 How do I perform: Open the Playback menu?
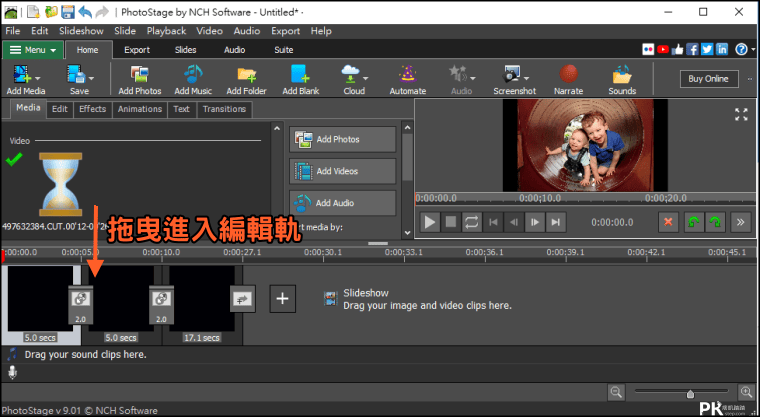(x=166, y=31)
